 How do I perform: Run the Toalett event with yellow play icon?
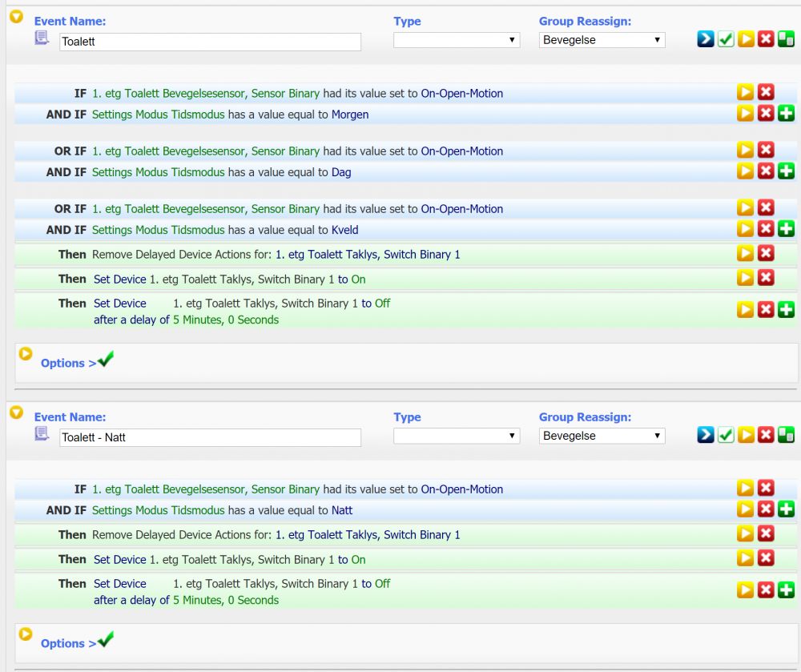click(x=746, y=39)
